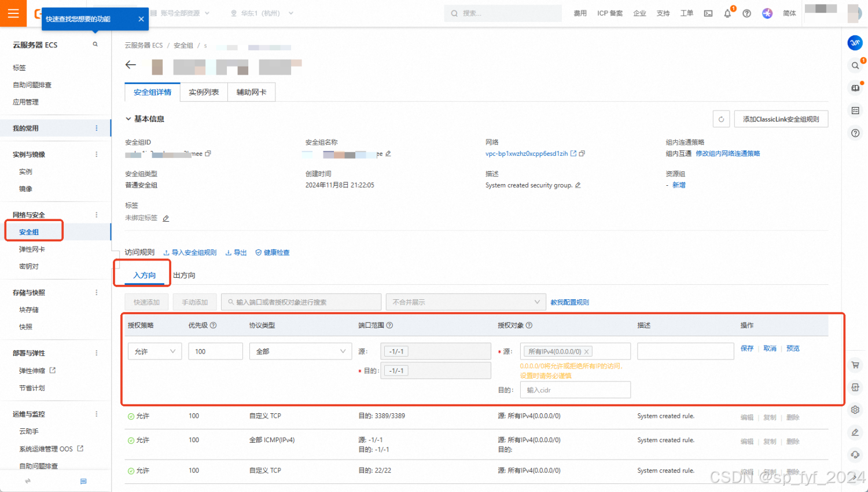Copy the VPC ID with its copy icon
Screen dimensions: 868x492
[582, 153]
